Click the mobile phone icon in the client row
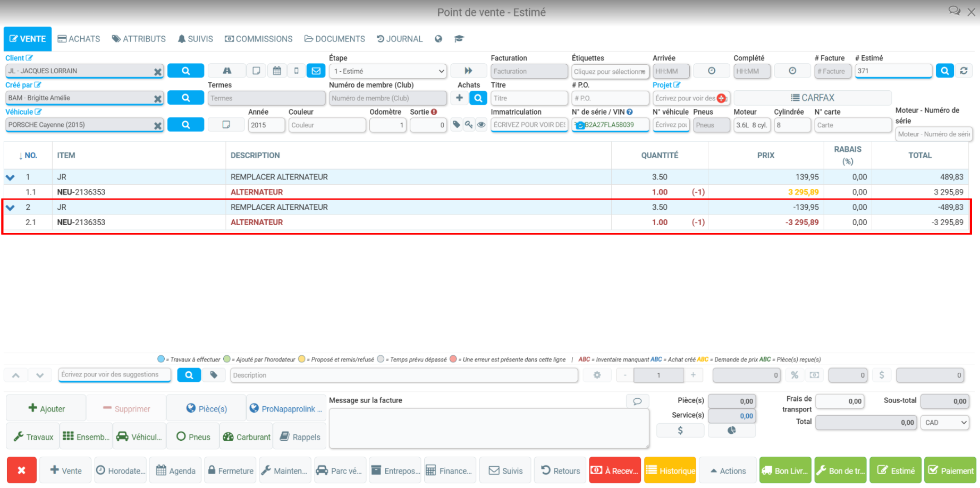 point(297,71)
